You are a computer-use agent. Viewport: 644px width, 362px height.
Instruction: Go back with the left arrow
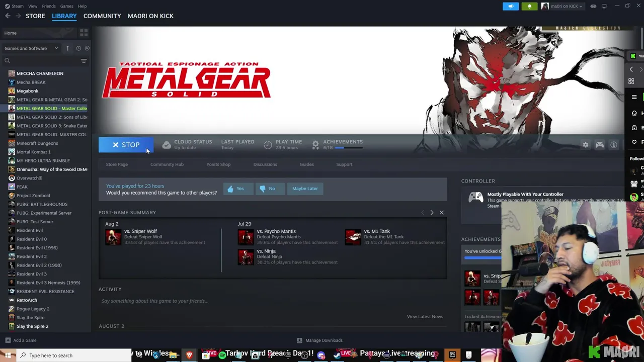pos(8,16)
